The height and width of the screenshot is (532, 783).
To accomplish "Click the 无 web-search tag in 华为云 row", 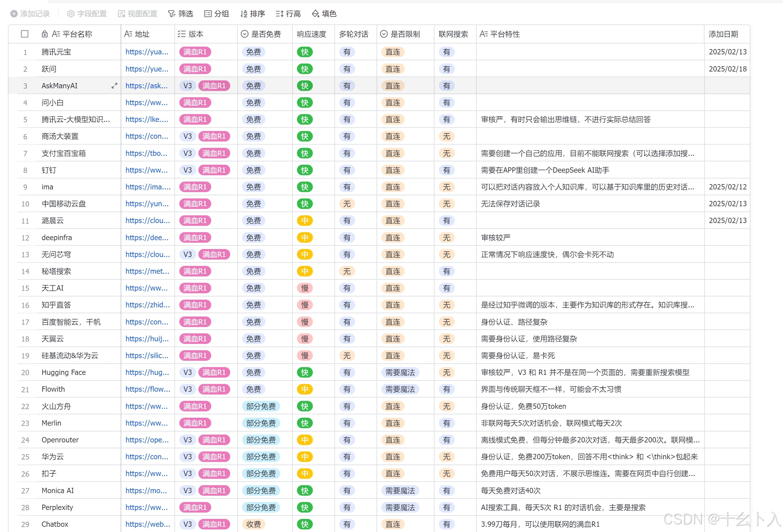I will pos(446,457).
